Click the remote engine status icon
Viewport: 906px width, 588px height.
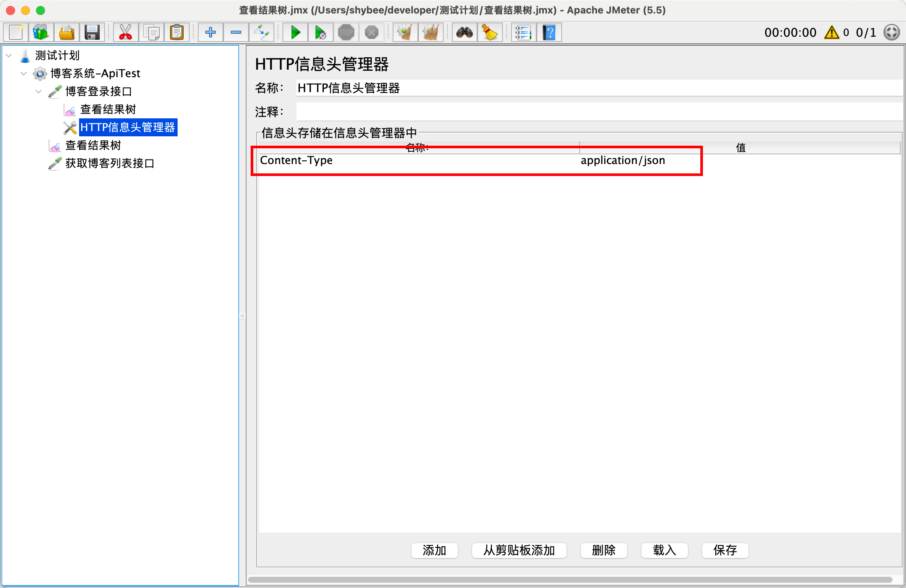click(x=891, y=32)
